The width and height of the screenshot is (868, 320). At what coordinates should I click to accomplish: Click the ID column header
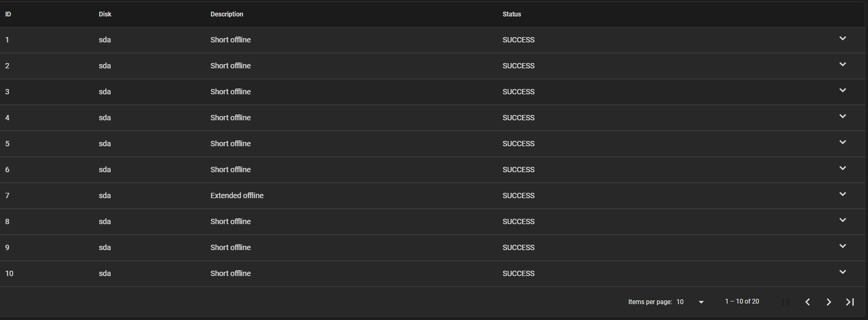coord(8,14)
